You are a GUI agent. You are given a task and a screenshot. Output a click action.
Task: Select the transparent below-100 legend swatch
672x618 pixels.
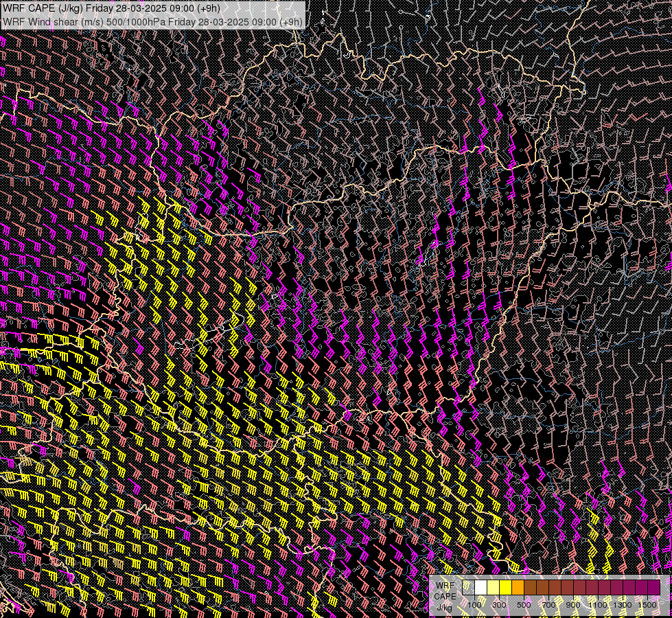(468, 587)
